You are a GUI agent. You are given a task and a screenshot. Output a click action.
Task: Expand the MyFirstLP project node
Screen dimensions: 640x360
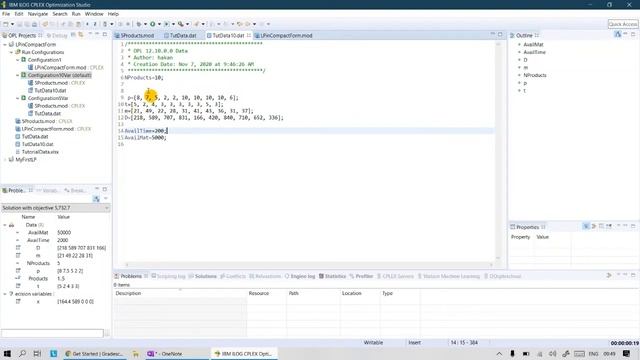click(5, 160)
